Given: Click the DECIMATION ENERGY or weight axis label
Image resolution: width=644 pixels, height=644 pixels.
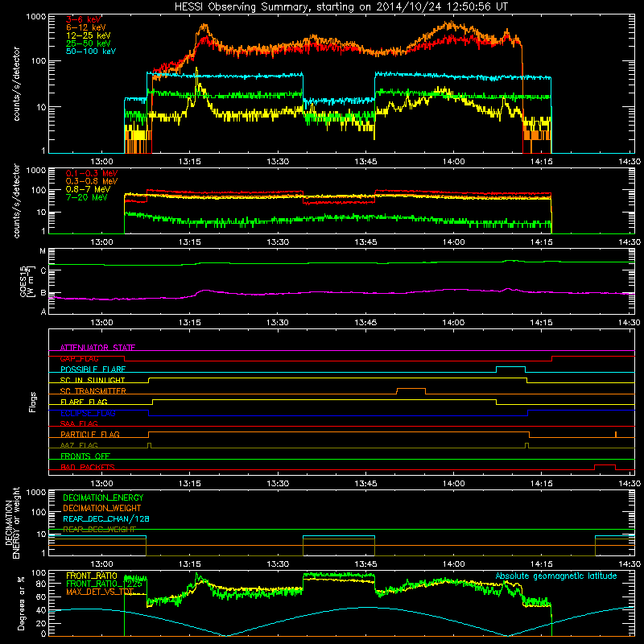Looking at the screenshot, I should [13, 522].
